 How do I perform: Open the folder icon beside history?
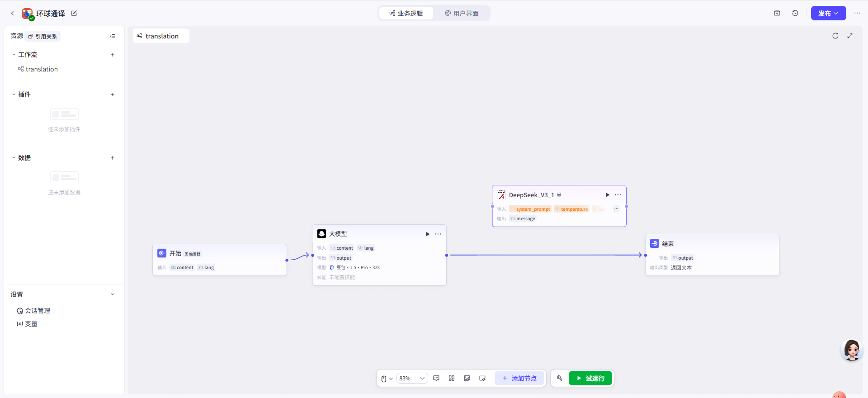pyautogui.click(x=777, y=14)
